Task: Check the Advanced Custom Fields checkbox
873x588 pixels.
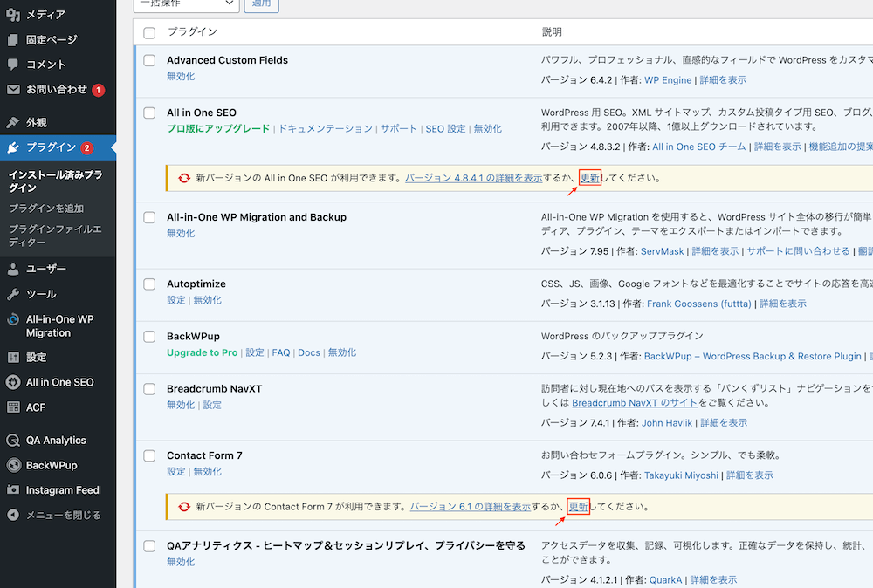Action: 149,61
